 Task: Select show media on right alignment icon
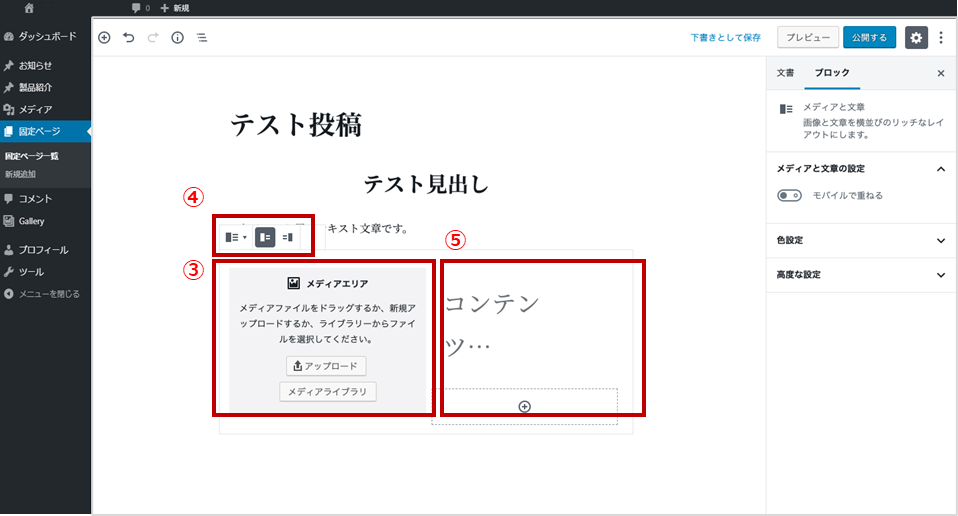(288, 237)
